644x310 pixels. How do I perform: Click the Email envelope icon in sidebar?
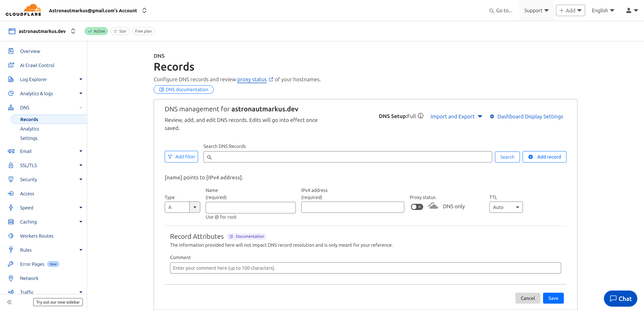pyautogui.click(x=11, y=151)
